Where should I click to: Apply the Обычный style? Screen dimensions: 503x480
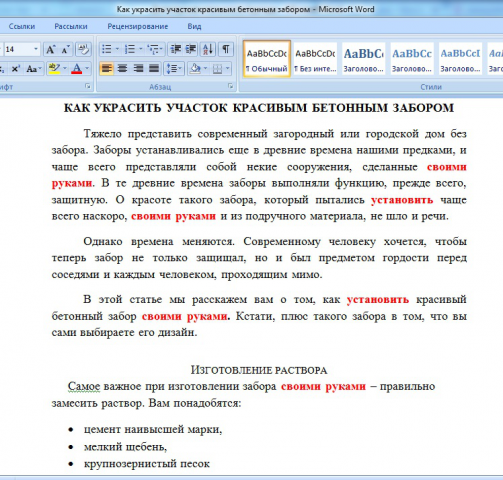click(x=267, y=59)
